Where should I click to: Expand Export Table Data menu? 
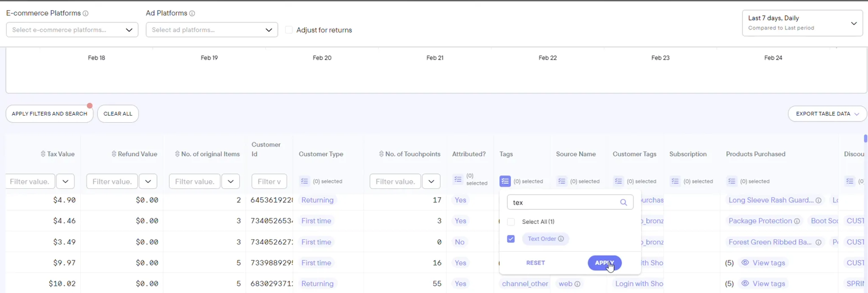click(827, 114)
